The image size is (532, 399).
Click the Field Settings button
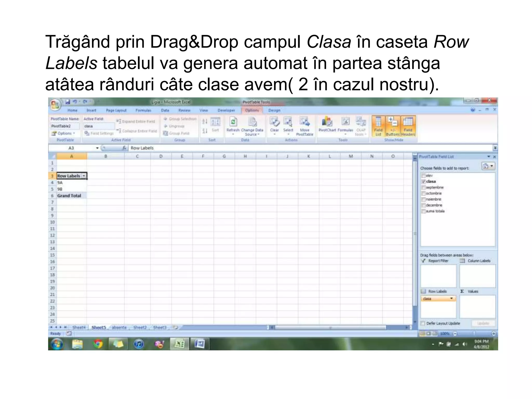coord(99,133)
